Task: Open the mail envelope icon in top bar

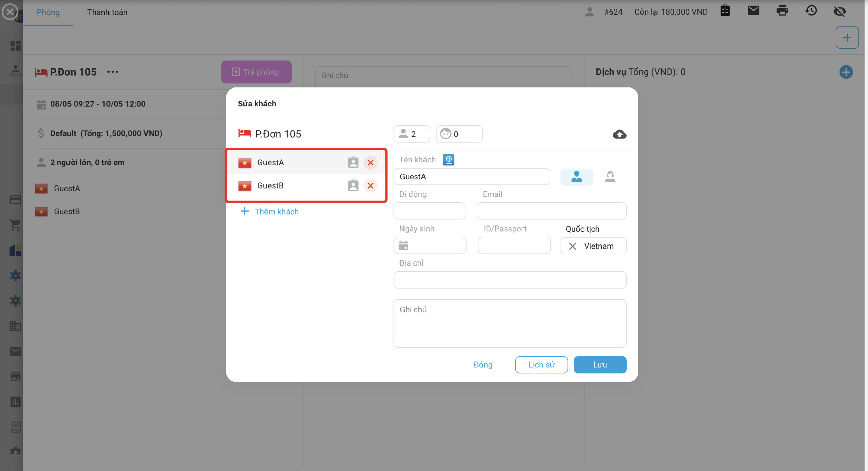Action: [x=753, y=11]
